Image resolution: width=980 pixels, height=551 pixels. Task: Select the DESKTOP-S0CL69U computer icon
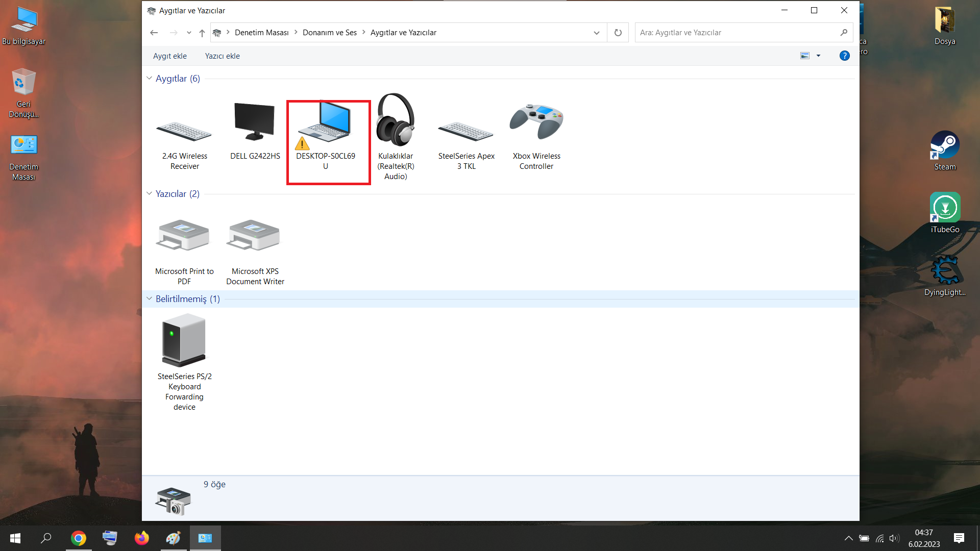325,125
